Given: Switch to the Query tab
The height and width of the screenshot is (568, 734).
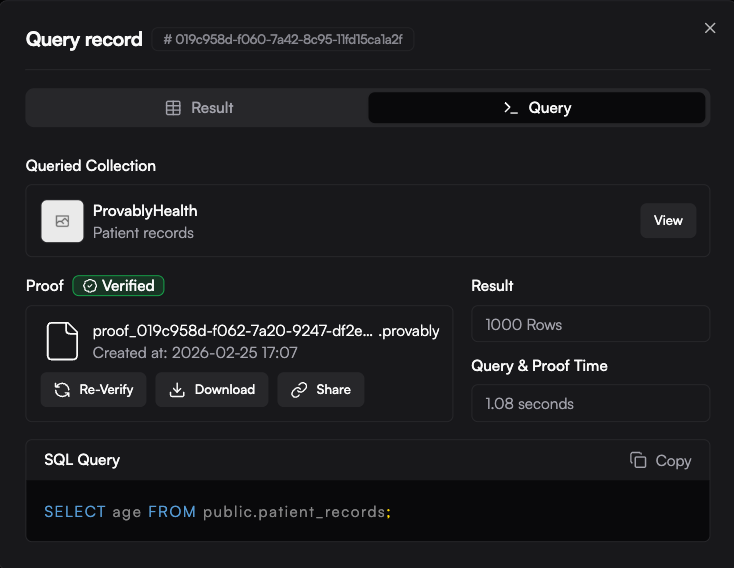Looking at the screenshot, I should tap(537, 108).
